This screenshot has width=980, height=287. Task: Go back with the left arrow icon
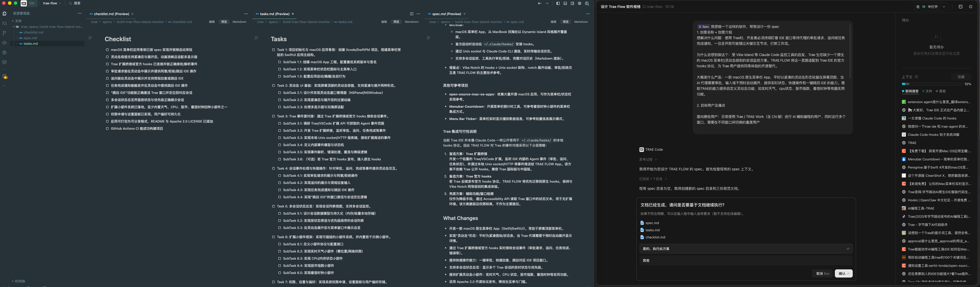pos(540,3)
